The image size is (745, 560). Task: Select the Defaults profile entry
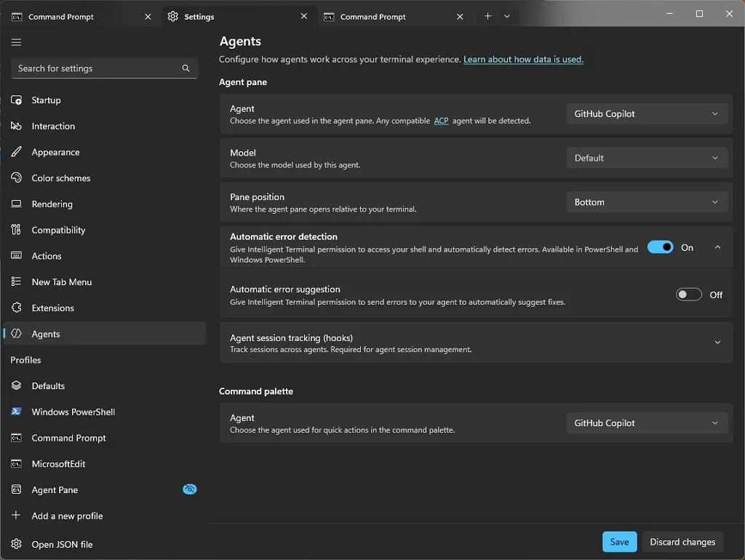coord(105,385)
